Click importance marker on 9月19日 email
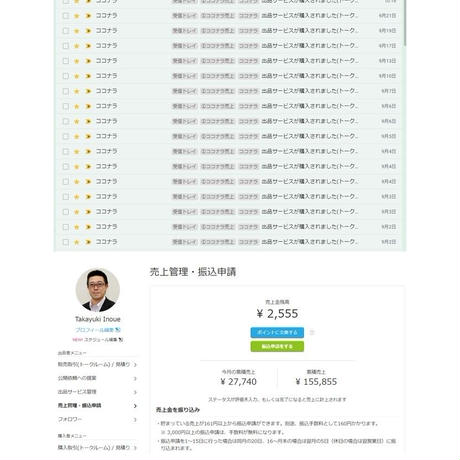 (x=88, y=31)
